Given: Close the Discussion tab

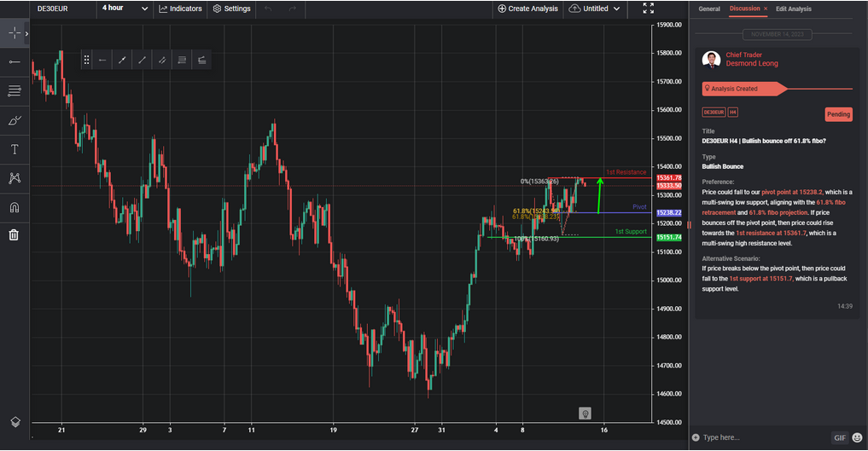Looking at the screenshot, I should 766,9.
